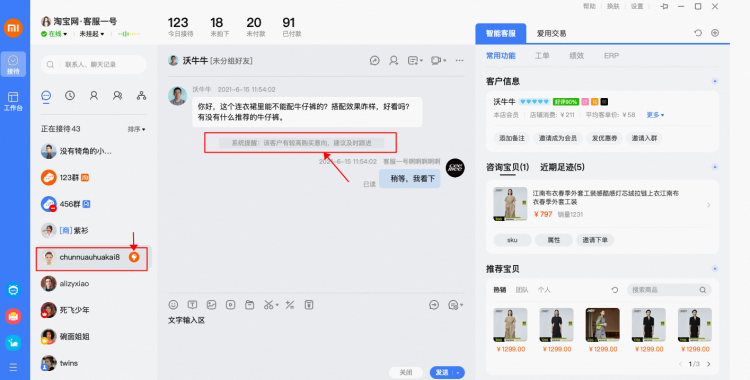Expand 更多 customer details
This screenshot has width=750, height=380.
click(x=655, y=115)
